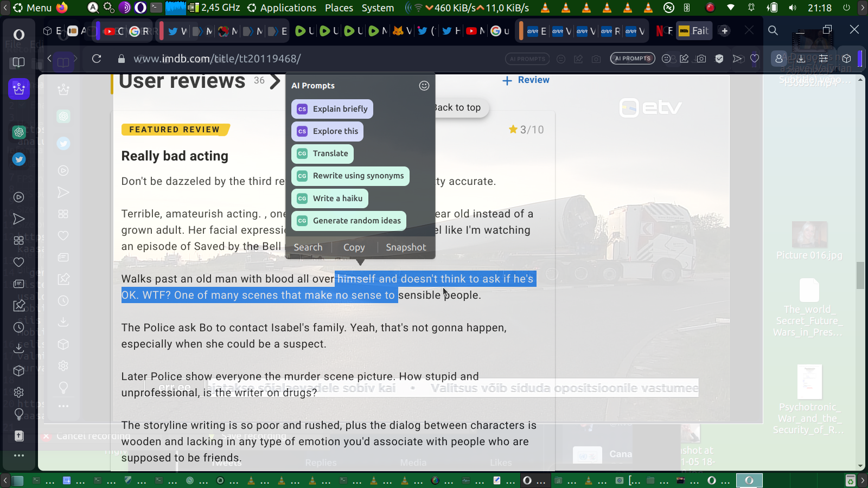Open ChatGPT in the dark Opera sidebar
The image size is (868, 488).
(x=19, y=132)
